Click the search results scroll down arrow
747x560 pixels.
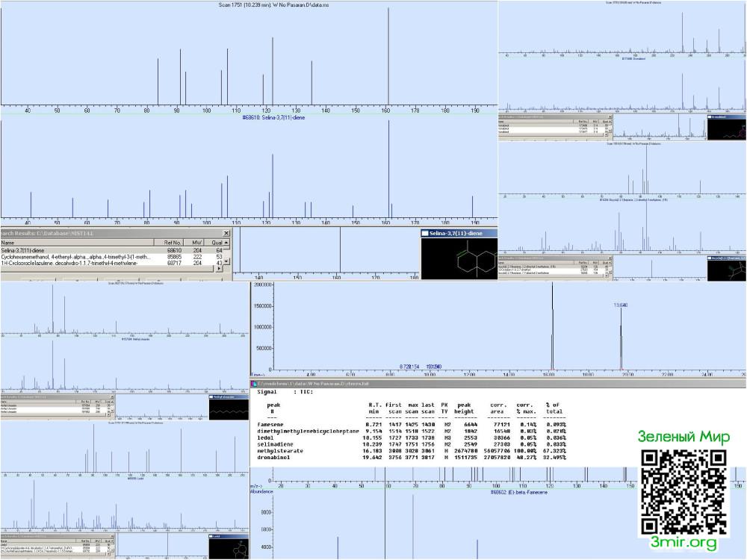pyautogui.click(x=226, y=261)
